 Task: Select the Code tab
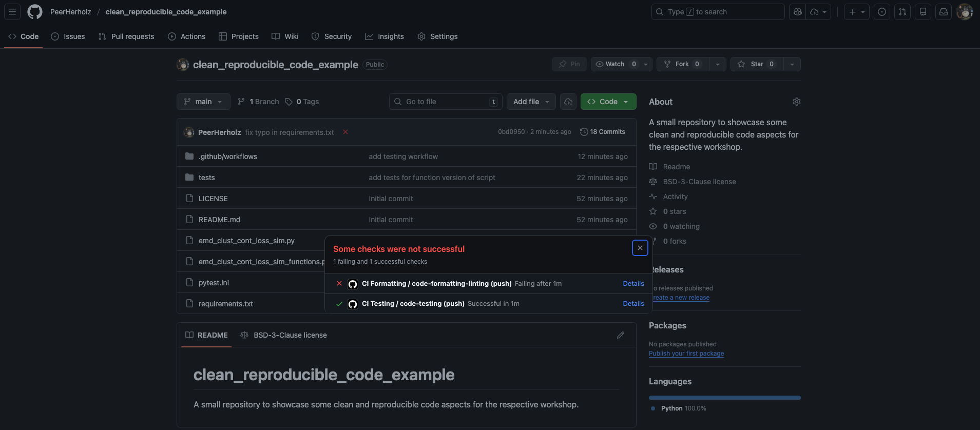[x=24, y=36]
